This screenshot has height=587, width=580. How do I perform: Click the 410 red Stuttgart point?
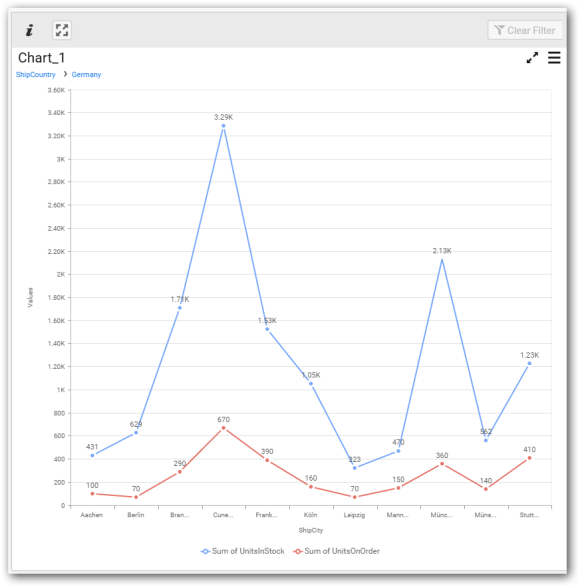tap(529, 458)
